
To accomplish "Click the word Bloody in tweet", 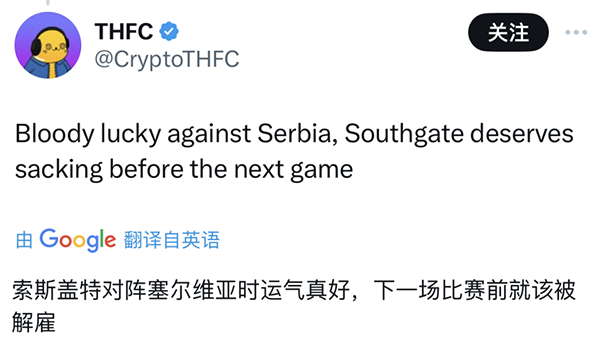I will pos(55,135).
